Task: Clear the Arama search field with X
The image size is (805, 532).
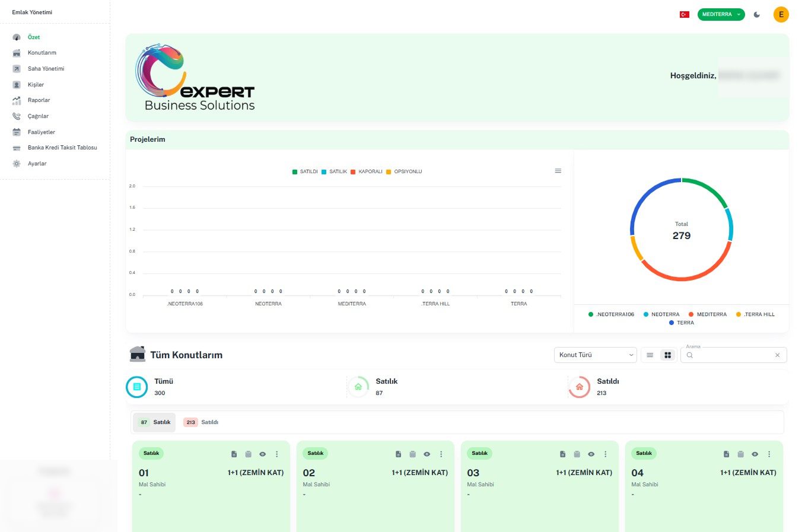Action: pyautogui.click(x=777, y=355)
